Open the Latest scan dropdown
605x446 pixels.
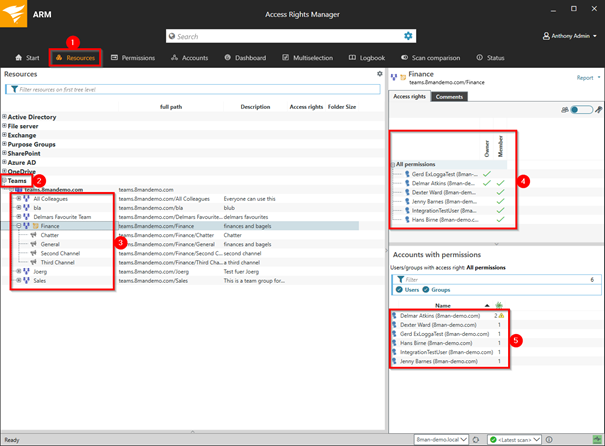coord(515,440)
